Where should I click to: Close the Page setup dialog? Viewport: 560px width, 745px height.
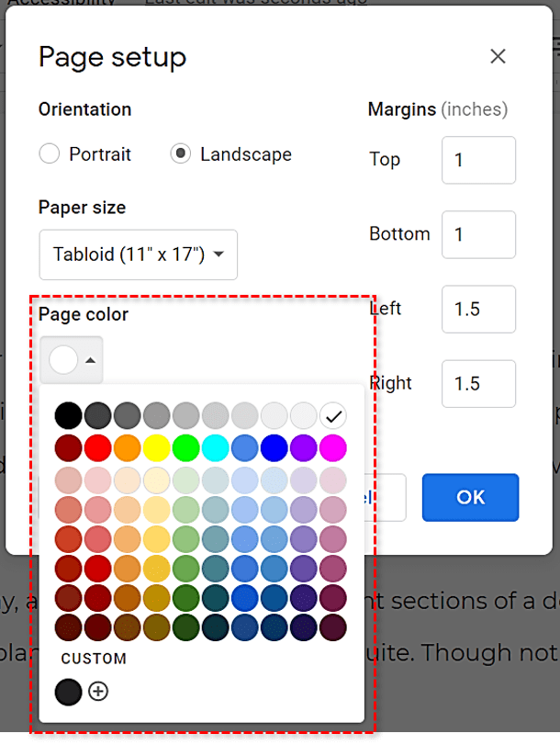498,57
